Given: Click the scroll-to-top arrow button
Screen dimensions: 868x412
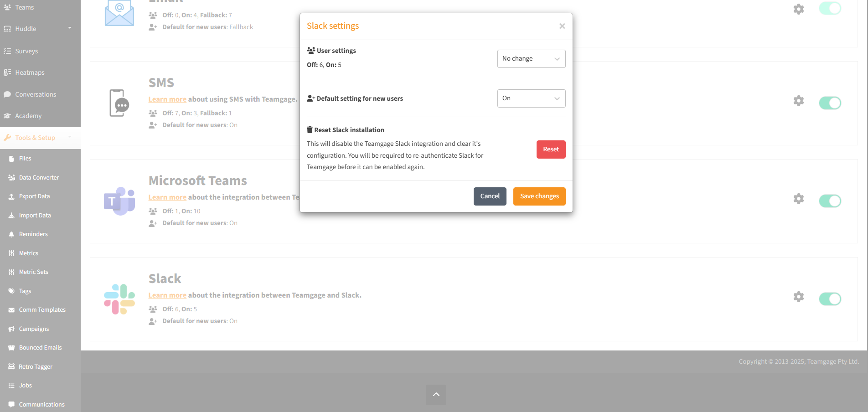Looking at the screenshot, I should click(436, 395).
